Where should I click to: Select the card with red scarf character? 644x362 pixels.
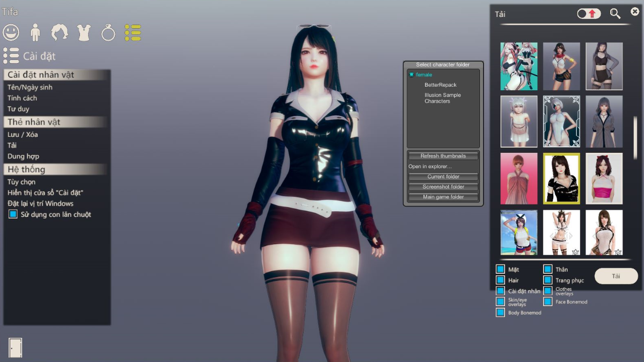pyautogui.click(x=561, y=66)
